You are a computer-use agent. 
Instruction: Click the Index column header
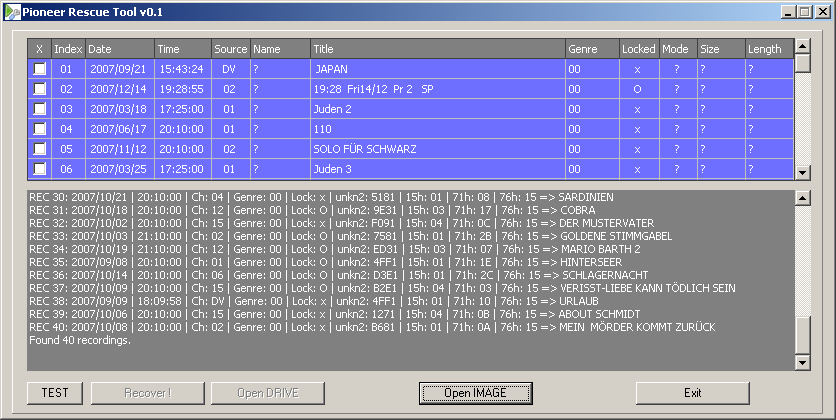click(x=68, y=49)
